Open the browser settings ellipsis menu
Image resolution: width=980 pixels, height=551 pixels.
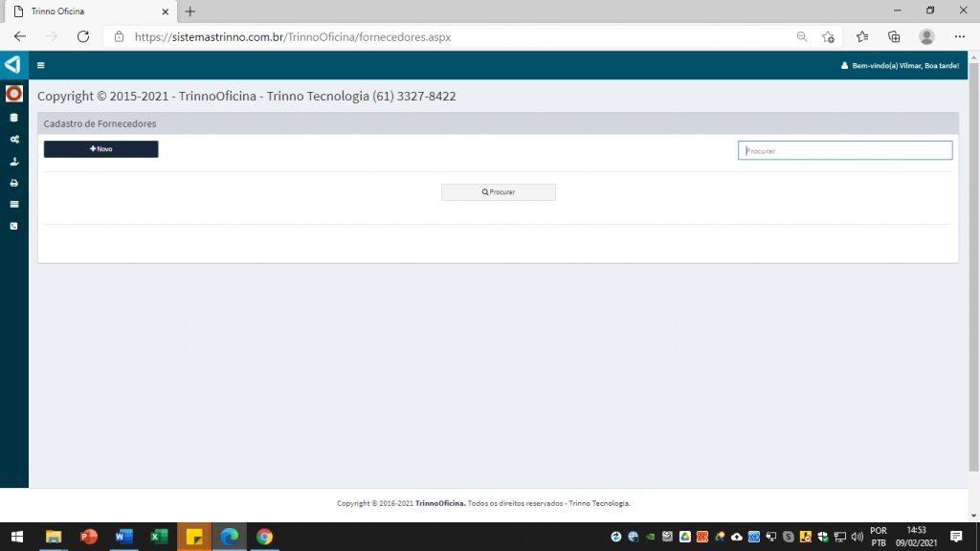[x=960, y=37]
